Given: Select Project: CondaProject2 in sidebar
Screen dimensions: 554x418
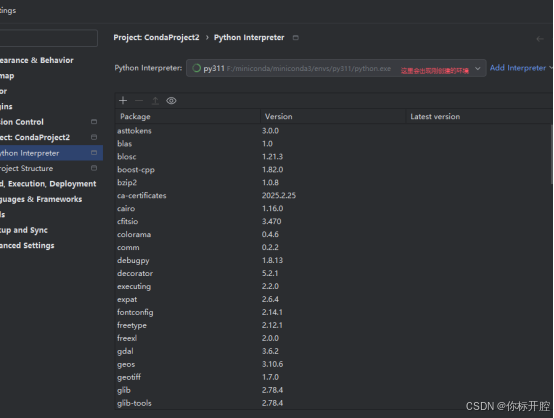Looking at the screenshot, I should 35,137.
